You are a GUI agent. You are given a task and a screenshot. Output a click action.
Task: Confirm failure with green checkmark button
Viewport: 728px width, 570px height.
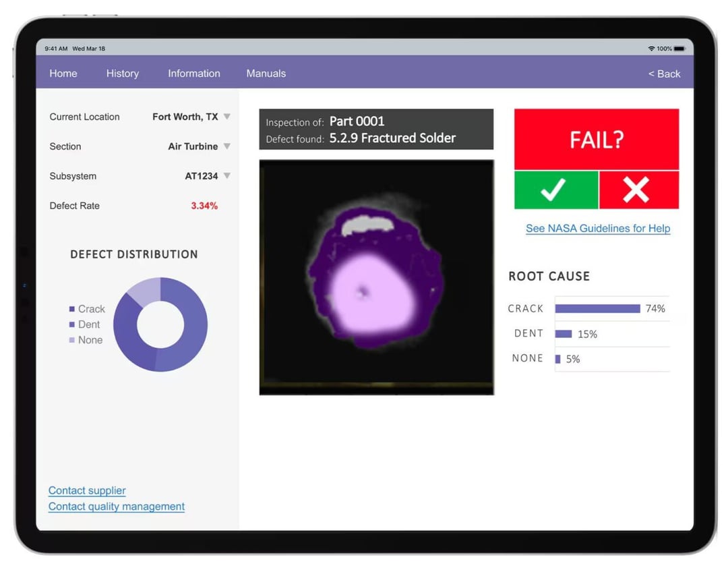pos(555,190)
